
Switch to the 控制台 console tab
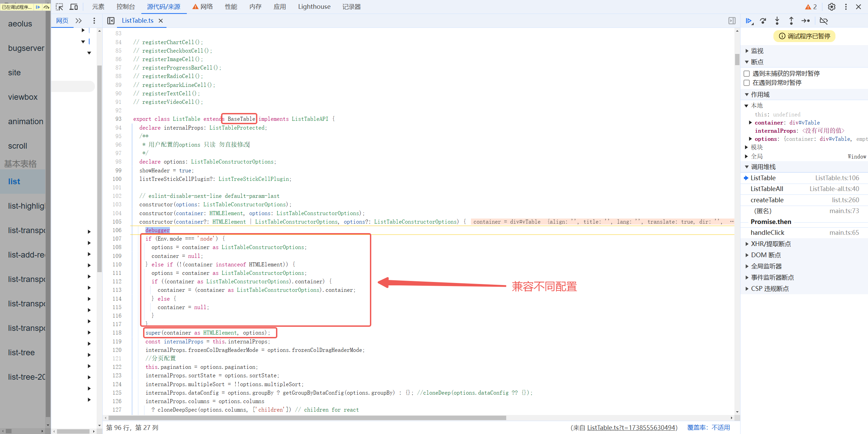(x=125, y=7)
